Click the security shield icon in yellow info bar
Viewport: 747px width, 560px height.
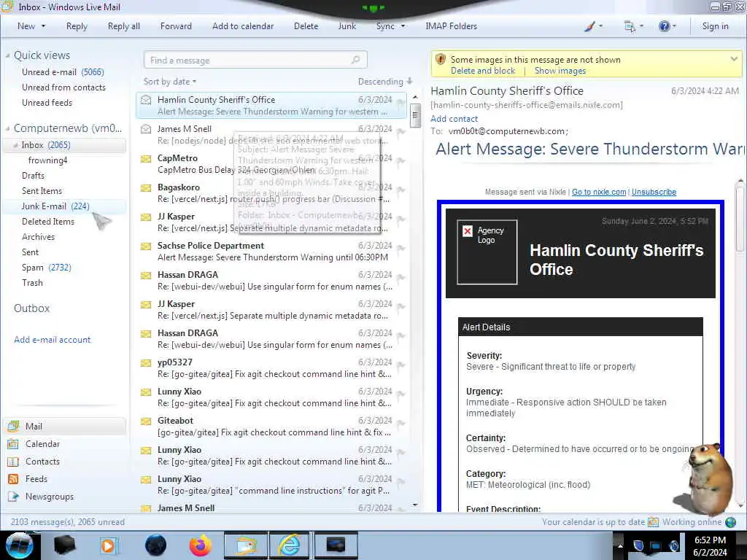[x=441, y=60]
